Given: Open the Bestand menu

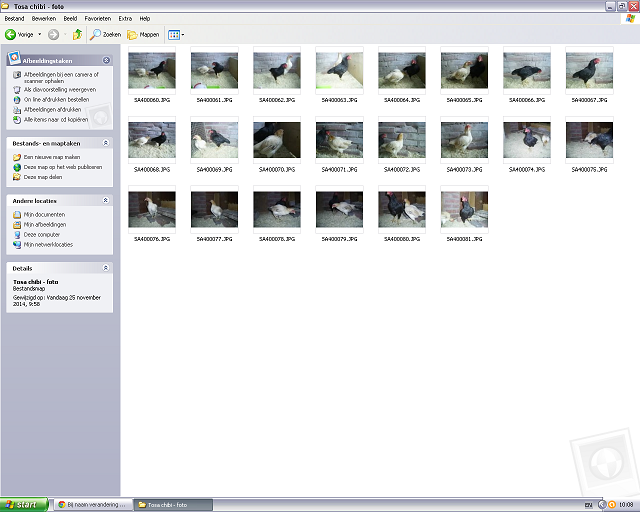Looking at the screenshot, I should coord(14,18).
